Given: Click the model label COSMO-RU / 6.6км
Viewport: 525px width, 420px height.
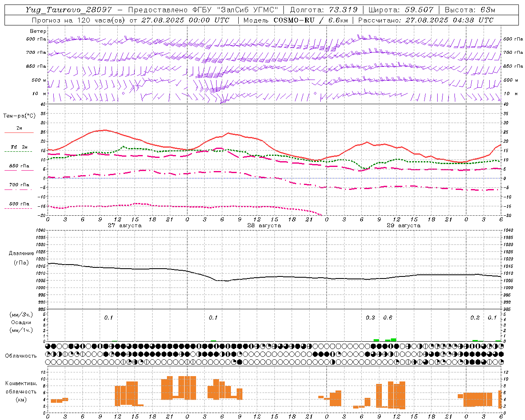Looking at the screenshot, I should pyautogui.click(x=310, y=20).
